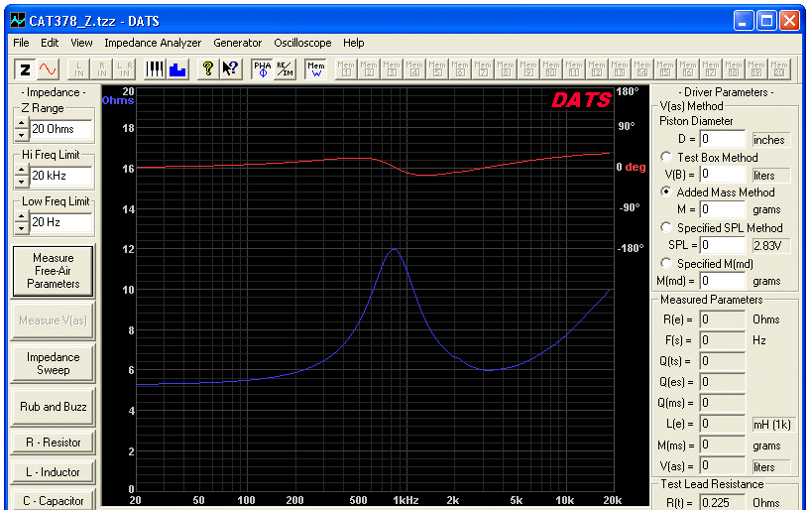The height and width of the screenshot is (510, 812).
Task: Click the added mass M grams field
Action: pos(723,209)
